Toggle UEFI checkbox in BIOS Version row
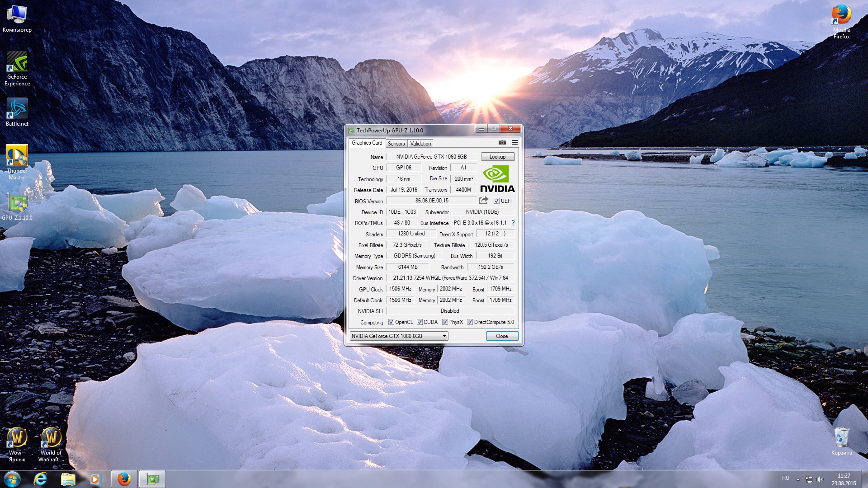This screenshot has width=868, height=488. (496, 201)
